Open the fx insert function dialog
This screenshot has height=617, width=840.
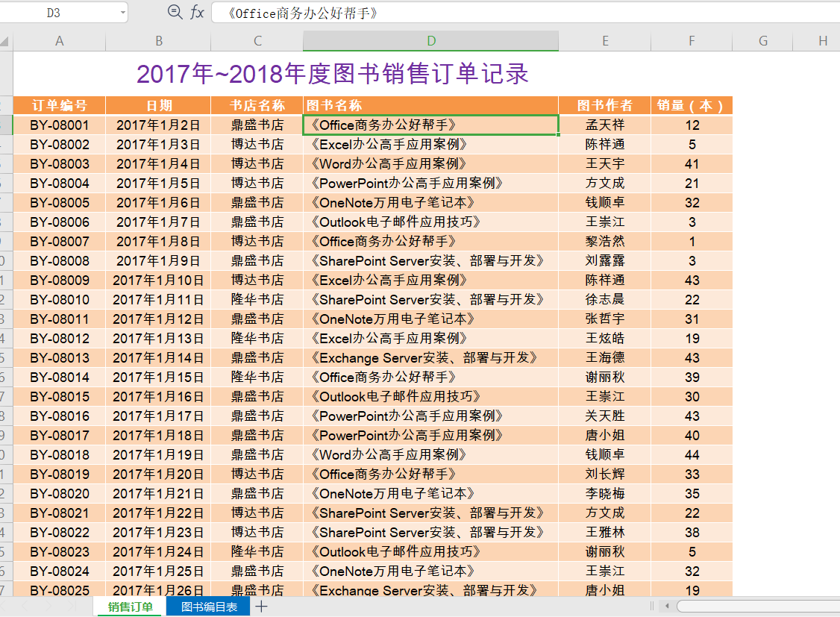(197, 12)
